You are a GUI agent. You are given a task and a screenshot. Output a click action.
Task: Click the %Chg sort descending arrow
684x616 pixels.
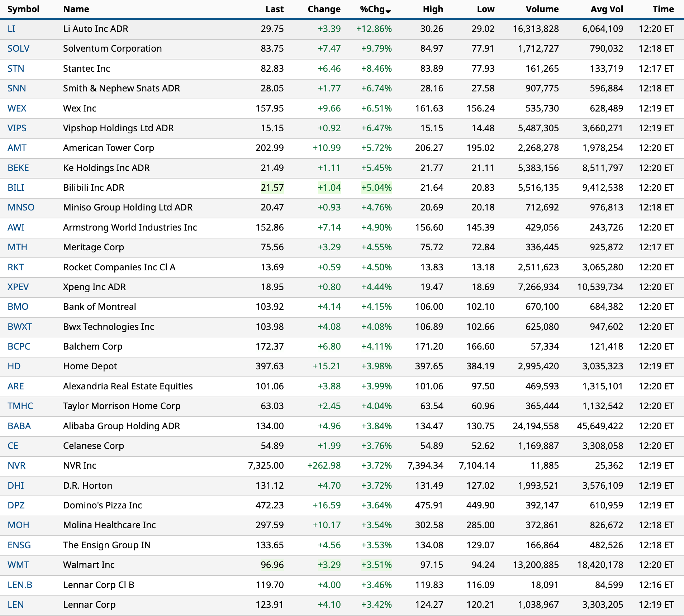point(388,11)
